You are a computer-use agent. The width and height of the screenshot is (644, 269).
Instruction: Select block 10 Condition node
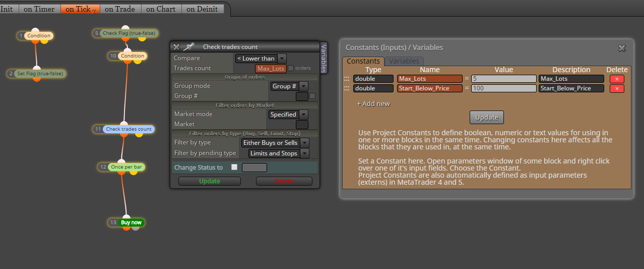pos(133,56)
